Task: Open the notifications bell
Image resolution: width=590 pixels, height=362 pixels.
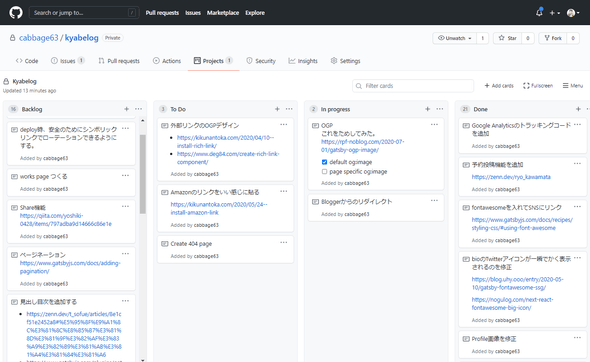Action: coord(539,12)
